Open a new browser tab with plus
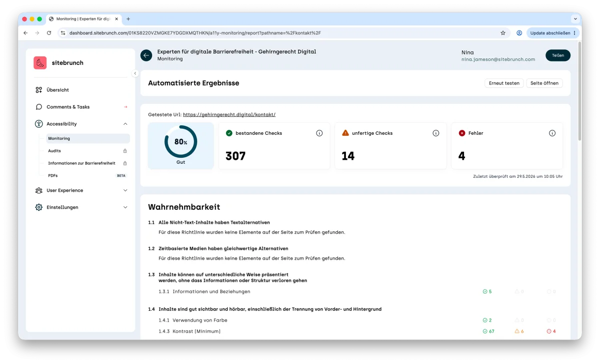The height and width of the screenshot is (364, 600). 128,19
